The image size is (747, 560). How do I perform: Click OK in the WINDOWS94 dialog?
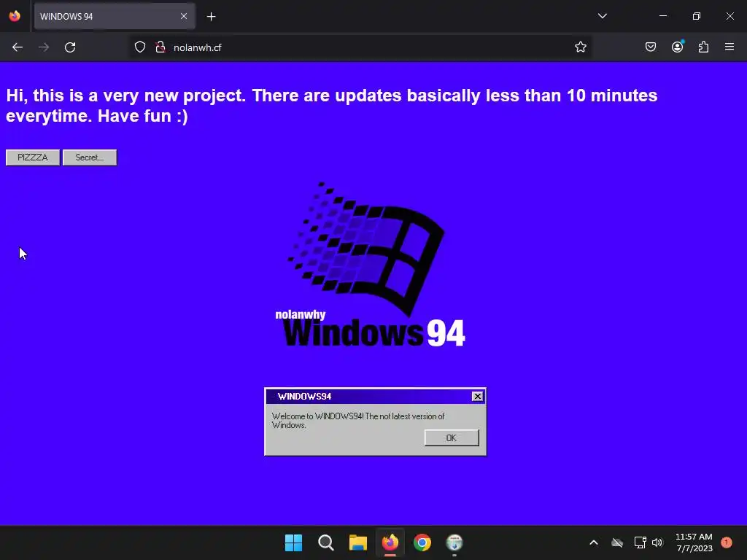[x=452, y=438]
